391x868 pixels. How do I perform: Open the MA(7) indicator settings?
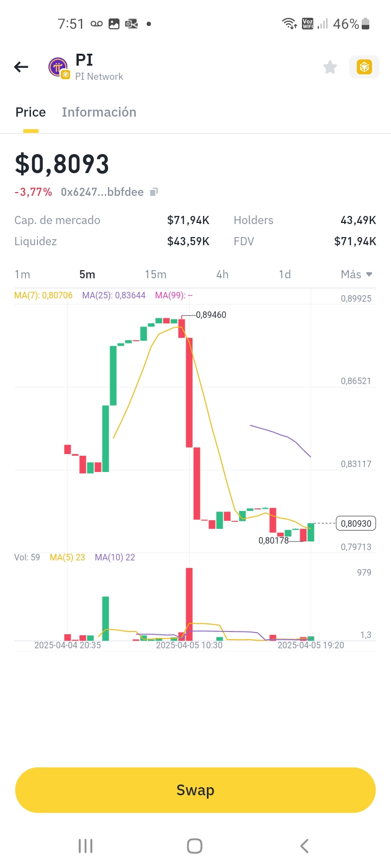click(x=43, y=296)
